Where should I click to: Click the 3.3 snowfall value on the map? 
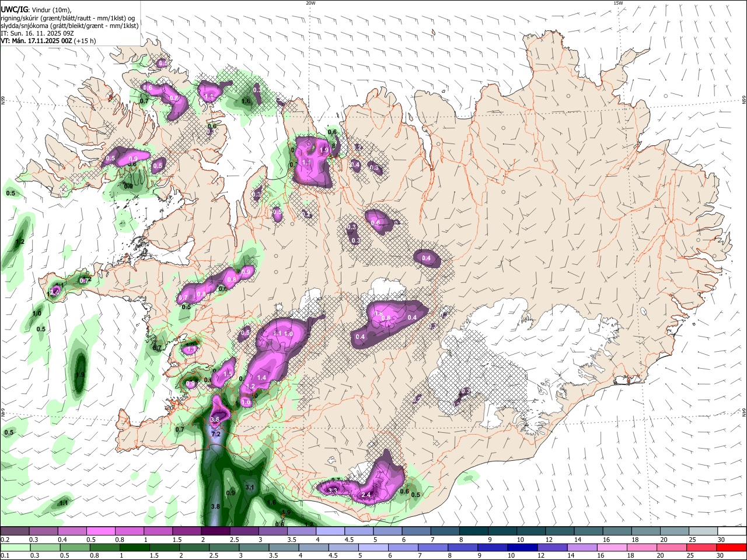[333, 491]
